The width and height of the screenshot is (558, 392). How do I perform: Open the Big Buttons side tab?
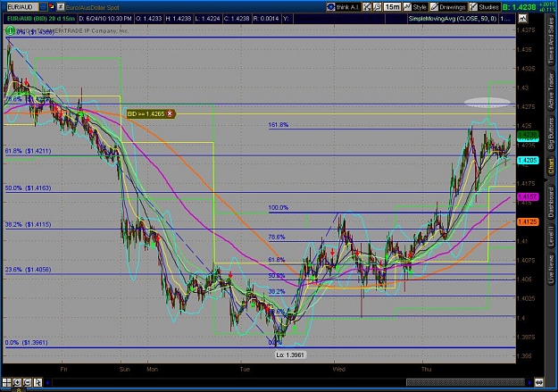551,133
